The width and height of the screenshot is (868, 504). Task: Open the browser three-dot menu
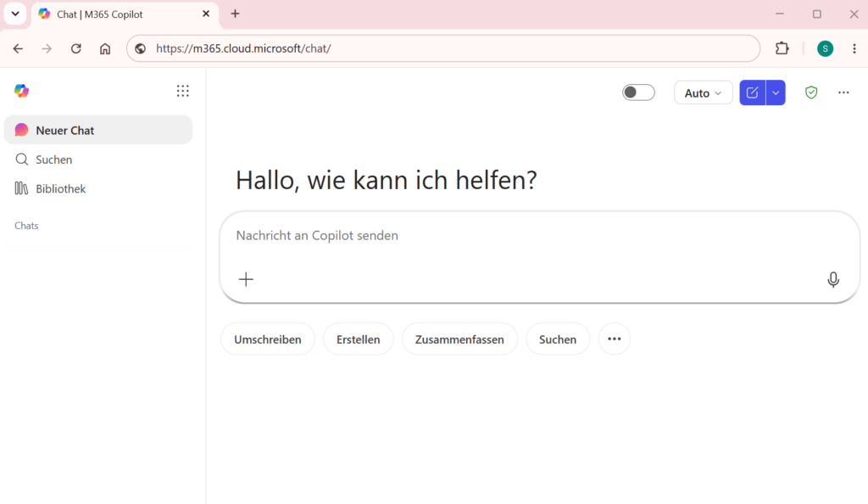pos(854,48)
